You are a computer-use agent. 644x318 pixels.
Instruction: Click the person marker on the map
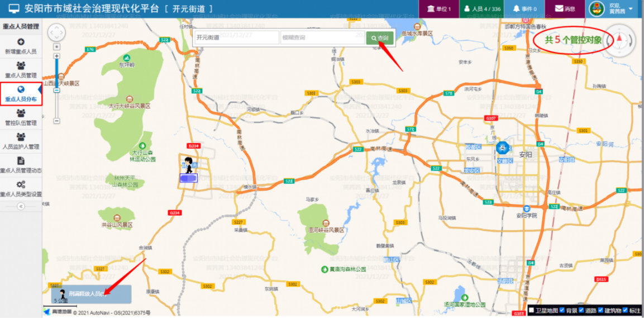(189, 165)
